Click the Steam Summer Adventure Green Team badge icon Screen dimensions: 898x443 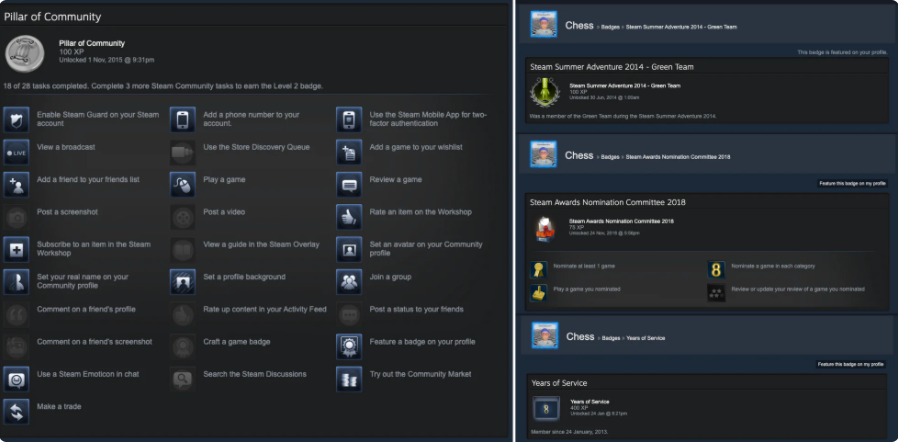545,92
